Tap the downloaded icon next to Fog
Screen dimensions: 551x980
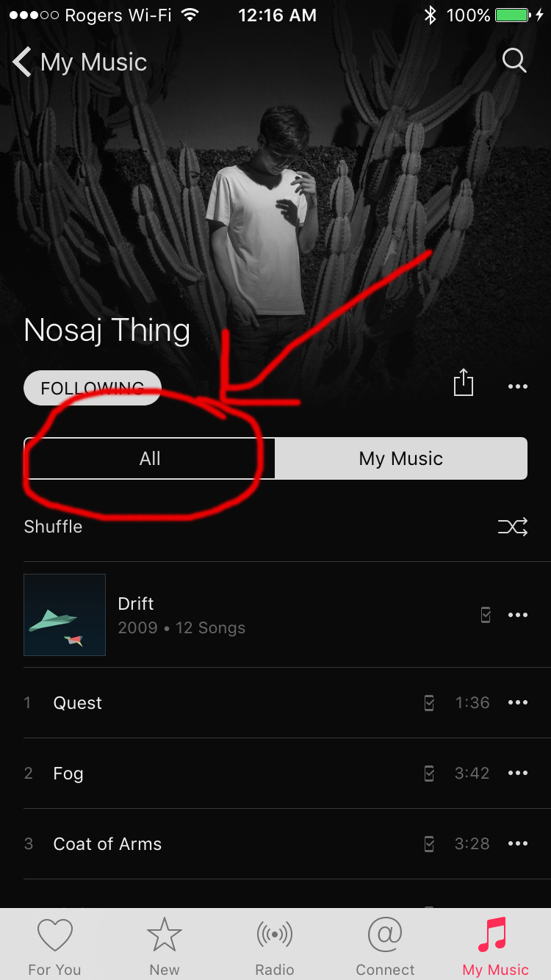(429, 774)
